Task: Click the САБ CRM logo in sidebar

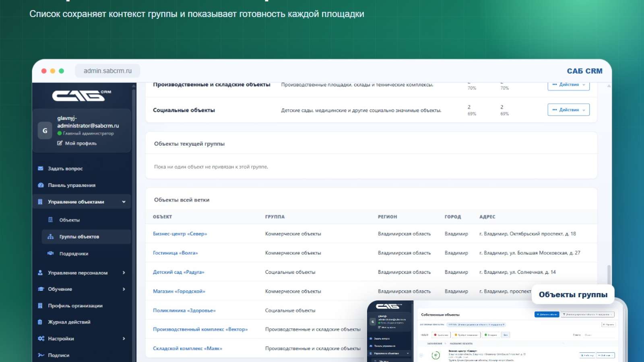Action: pyautogui.click(x=82, y=96)
